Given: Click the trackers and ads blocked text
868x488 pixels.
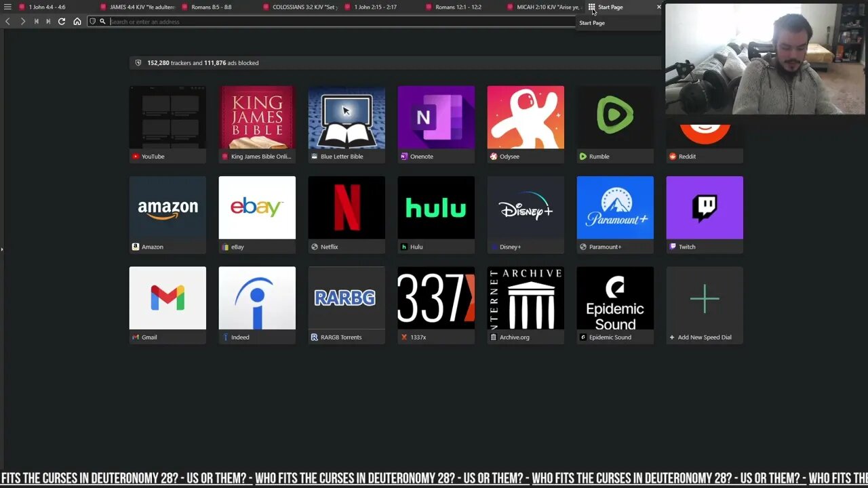Looking at the screenshot, I should tap(203, 63).
